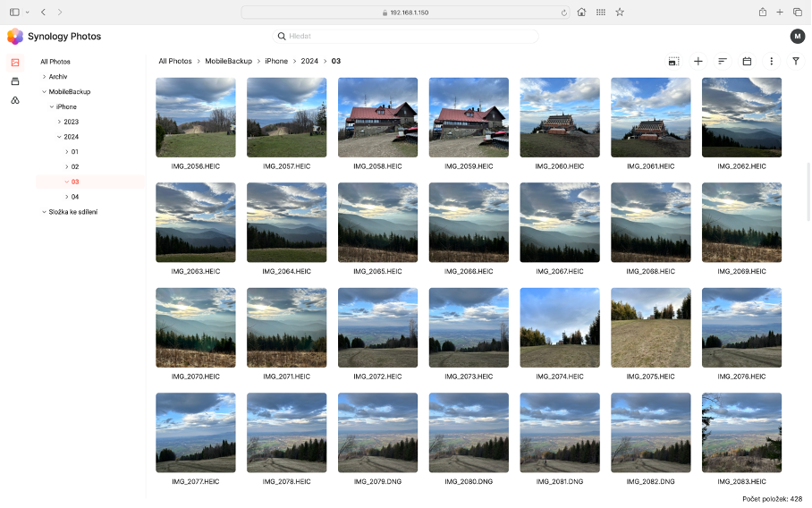Show the browser tab overview icon
Image resolution: width=812 pixels, height=508 pixels.
click(798, 12)
